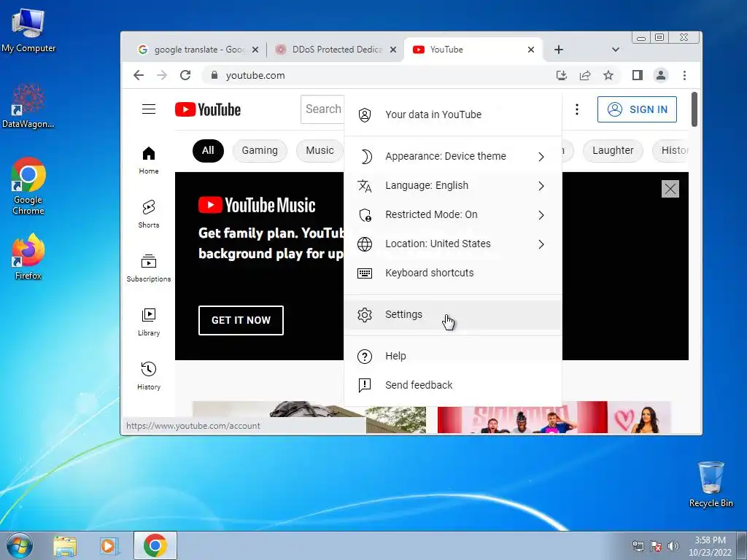Select the DataWagon desktop shortcut
The image size is (747, 560).
pyautogui.click(x=28, y=106)
